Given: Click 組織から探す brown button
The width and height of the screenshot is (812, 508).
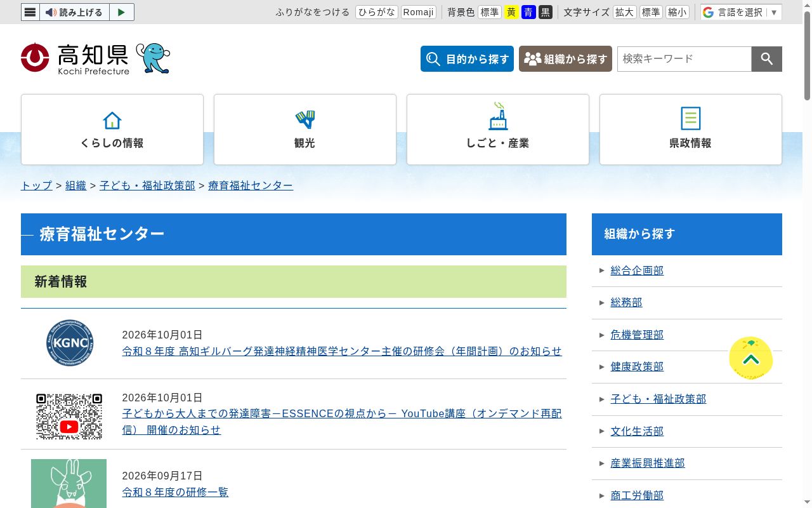Looking at the screenshot, I should pos(565,59).
